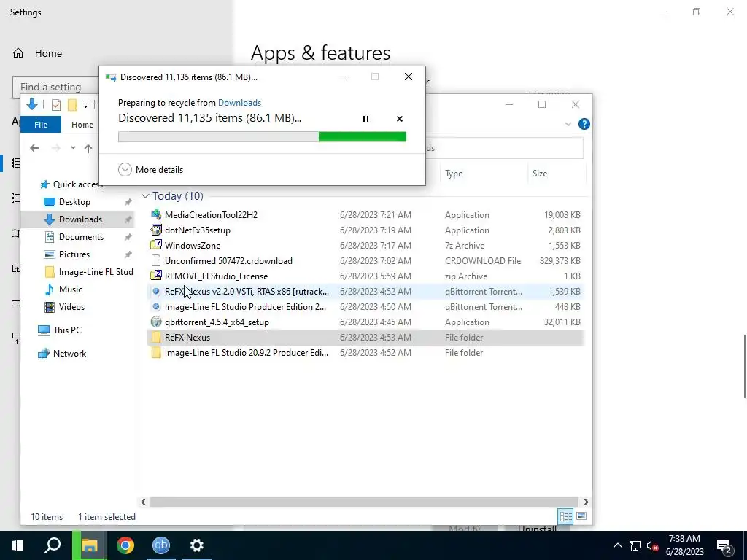Open the Downloads link in the recycle dialog

click(239, 102)
